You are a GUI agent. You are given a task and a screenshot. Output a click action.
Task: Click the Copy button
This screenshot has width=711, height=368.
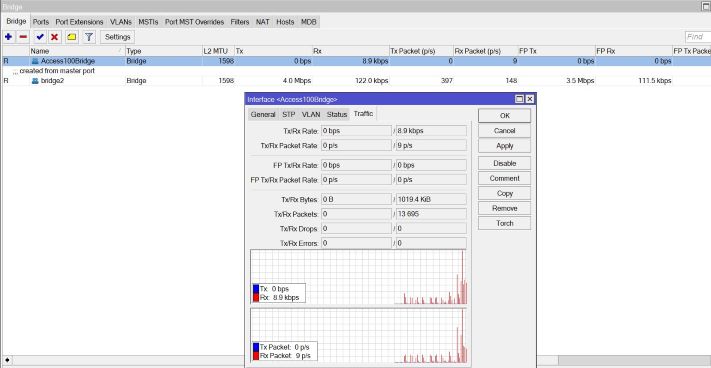click(x=504, y=193)
